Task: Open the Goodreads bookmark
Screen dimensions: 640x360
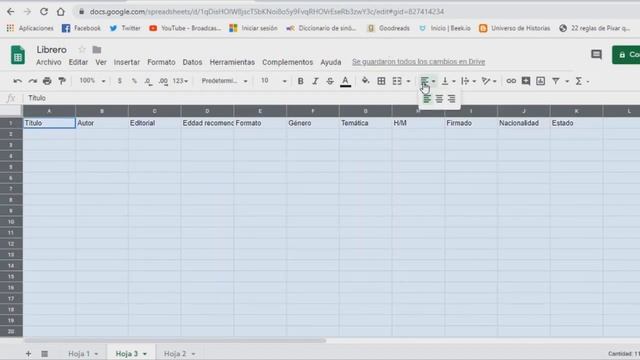Action: (x=389, y=28)
